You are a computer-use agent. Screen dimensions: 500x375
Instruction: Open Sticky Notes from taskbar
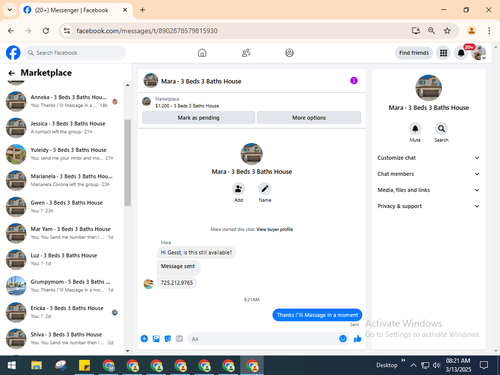[x=84, y=366]
